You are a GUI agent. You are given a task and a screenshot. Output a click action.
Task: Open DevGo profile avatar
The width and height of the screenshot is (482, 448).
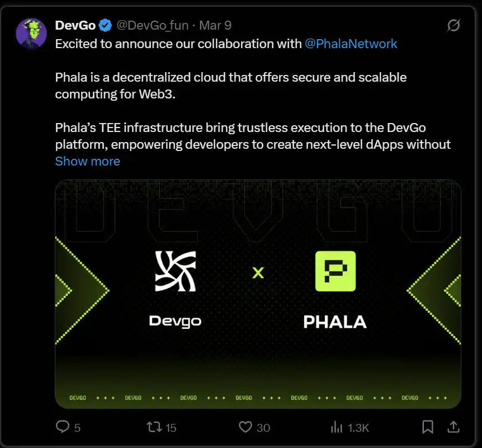point(31,34)
